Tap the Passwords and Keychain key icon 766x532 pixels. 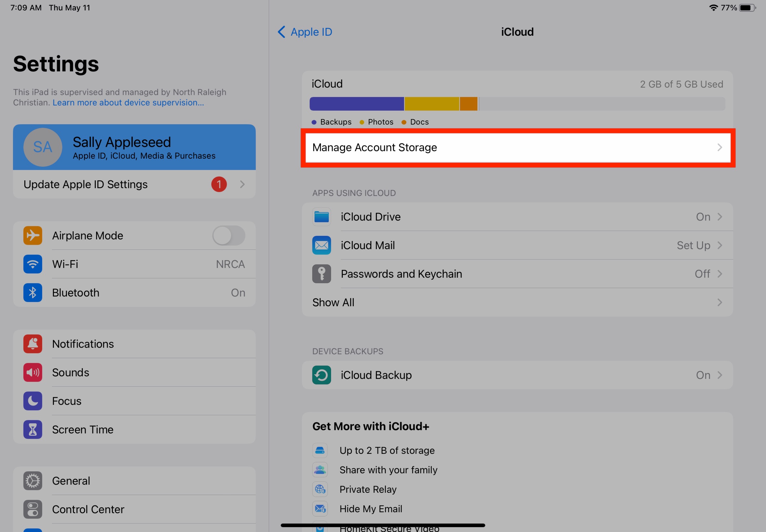tap(321, 274)
